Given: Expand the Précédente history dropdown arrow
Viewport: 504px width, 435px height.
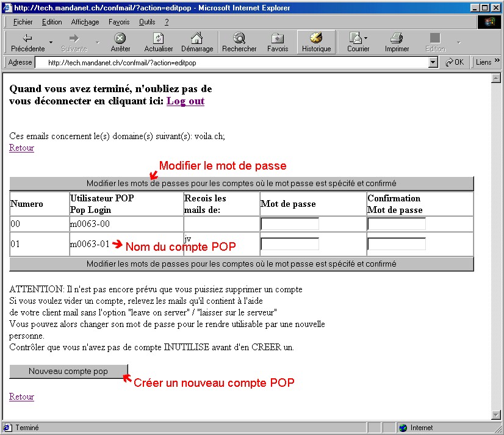Looking at the screenshot, I should click(x=51, y=42).
